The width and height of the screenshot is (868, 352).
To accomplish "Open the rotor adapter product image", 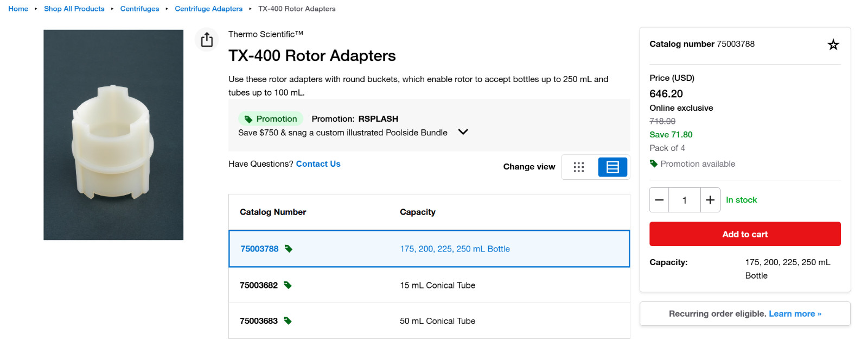I will [113, 135].
